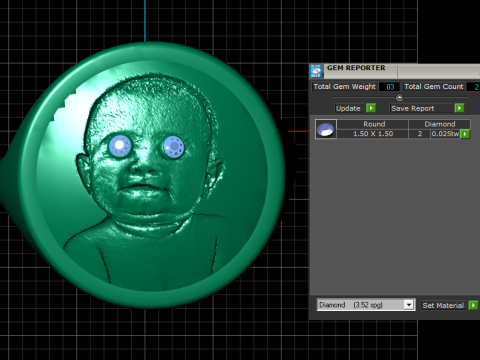Screen dimensions: 480x360
Task: Select the 0.025tw weight cell
Action: [x=445, y=134]
